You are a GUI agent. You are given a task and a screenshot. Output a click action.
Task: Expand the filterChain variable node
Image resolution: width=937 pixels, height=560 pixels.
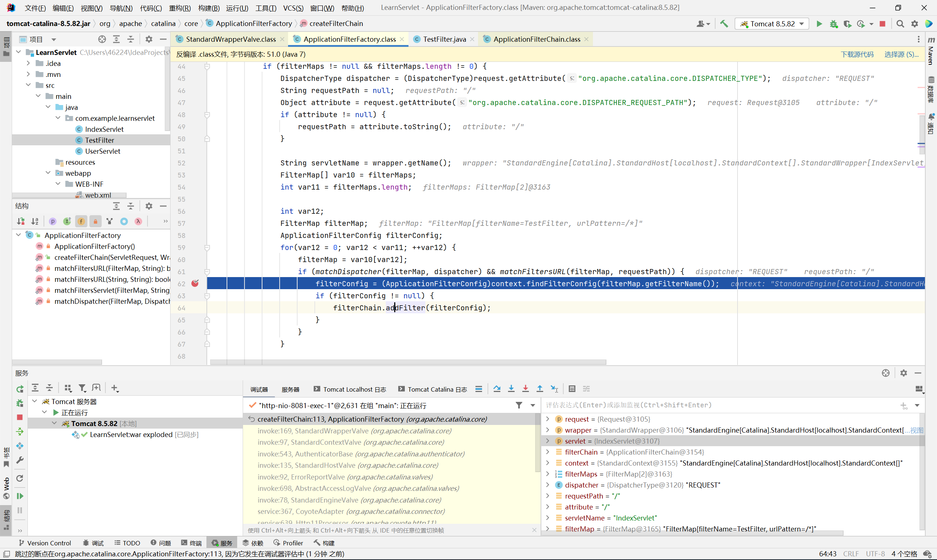(548, 452)
